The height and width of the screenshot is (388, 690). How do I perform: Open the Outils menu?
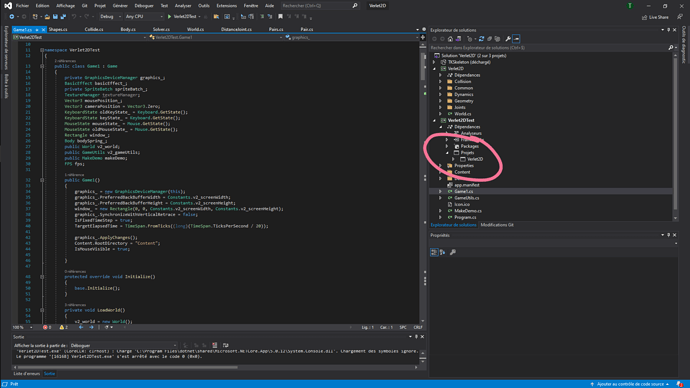tap(204, 6)
